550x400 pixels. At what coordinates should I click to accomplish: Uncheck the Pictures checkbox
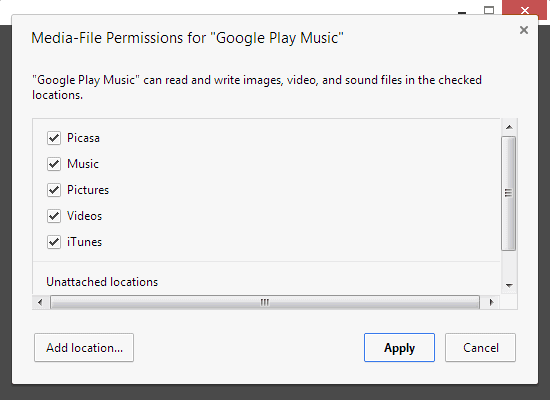(x=54, y=190)
